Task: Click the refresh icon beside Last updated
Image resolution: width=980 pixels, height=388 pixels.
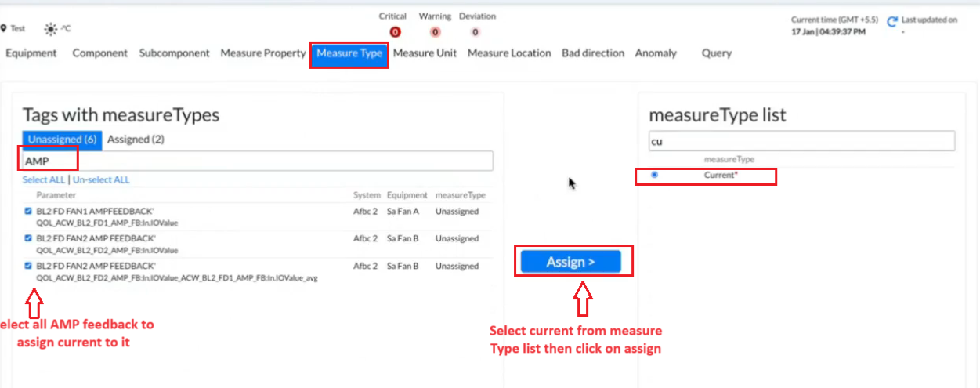Action: 892,24
